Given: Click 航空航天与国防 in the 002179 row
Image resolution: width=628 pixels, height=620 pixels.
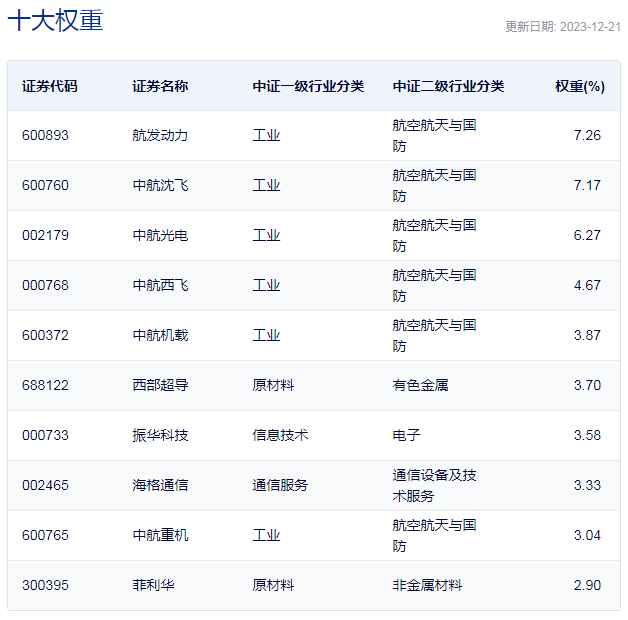Looking at the screenshot, I should point(434,235).
